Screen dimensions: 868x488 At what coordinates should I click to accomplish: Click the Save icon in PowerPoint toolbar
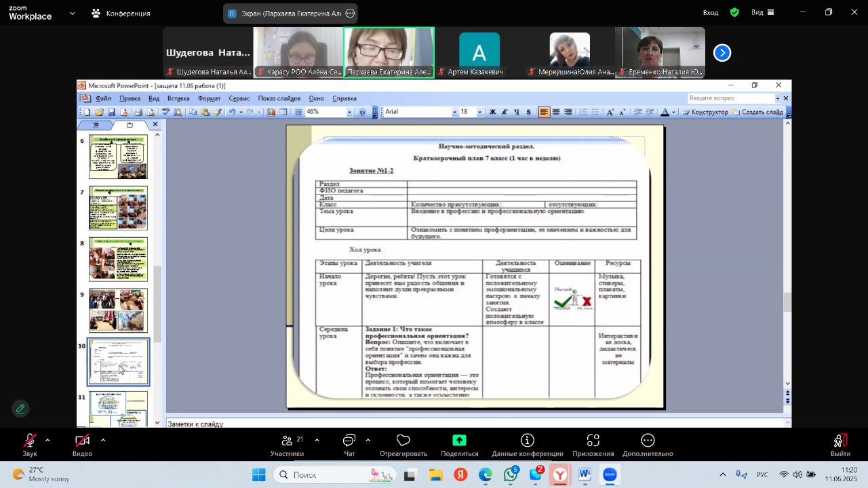[111, 113]
